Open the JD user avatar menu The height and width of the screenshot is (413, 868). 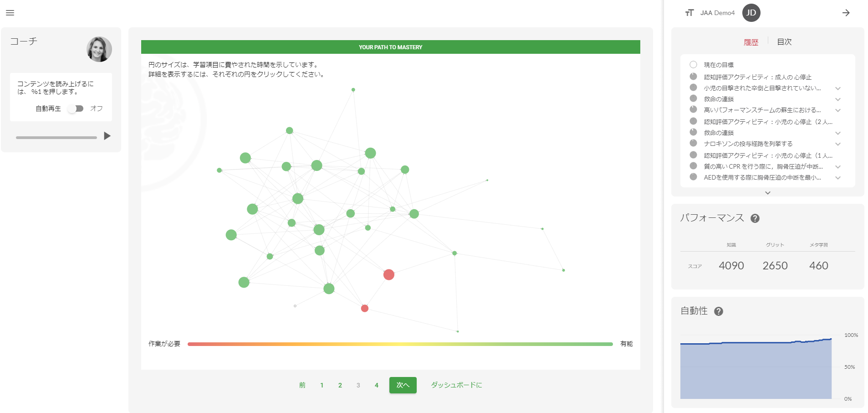pos(751,13)
